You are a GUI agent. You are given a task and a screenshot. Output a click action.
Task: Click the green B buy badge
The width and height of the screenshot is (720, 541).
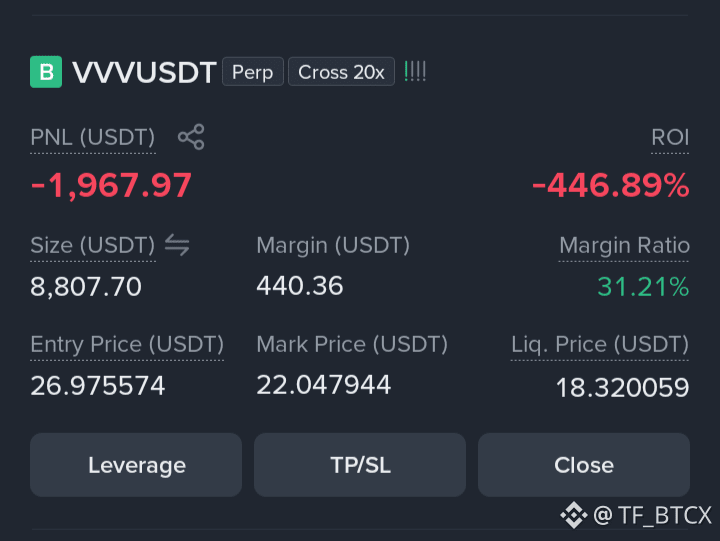[x=46, y=72]
